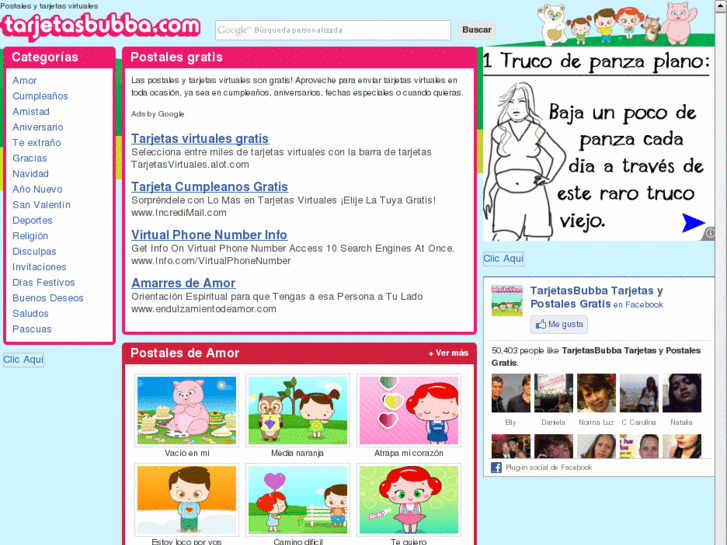This screenshot has width=727, height=545.
Task: Click the Plug-in social de Facebook link
Action: [x=549, y=468]
